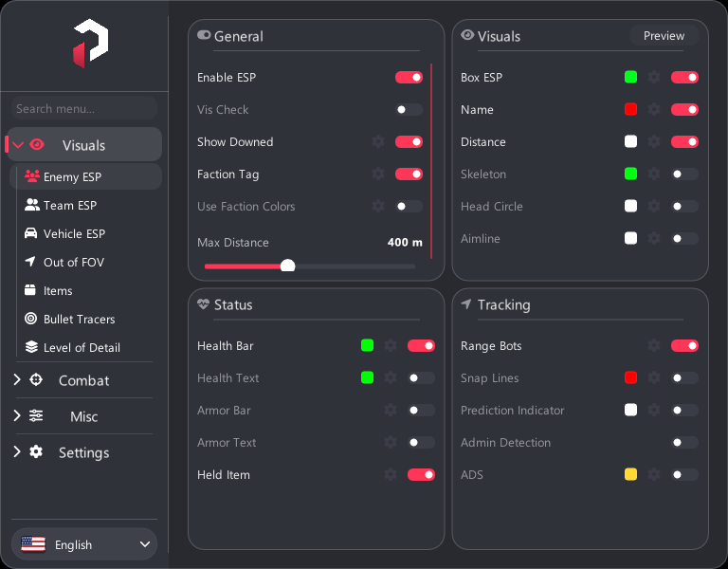Turn on Vis Check

pos(409,110)
